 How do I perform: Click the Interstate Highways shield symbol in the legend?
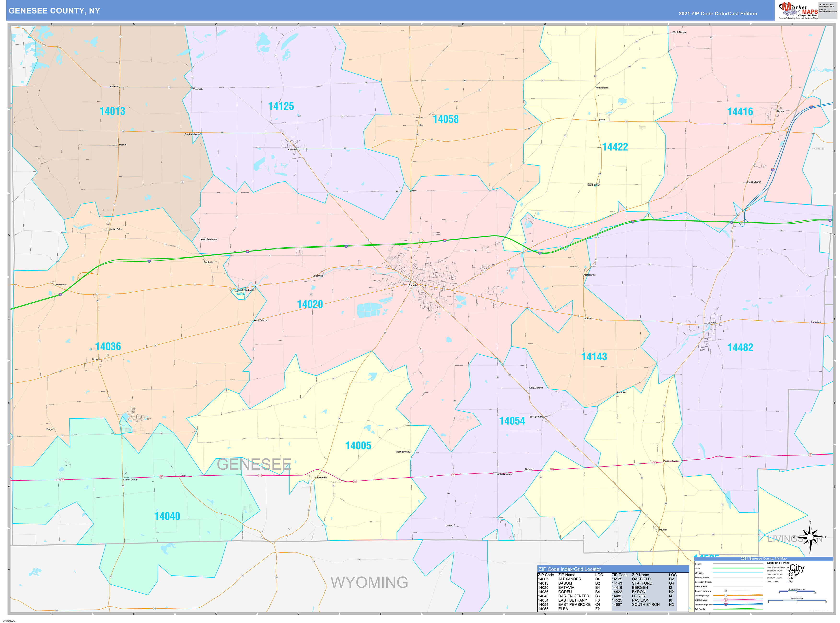point(726,605)
